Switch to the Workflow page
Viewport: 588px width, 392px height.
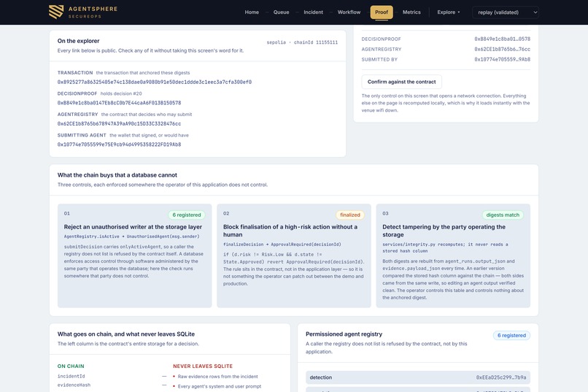coord(349,12)
